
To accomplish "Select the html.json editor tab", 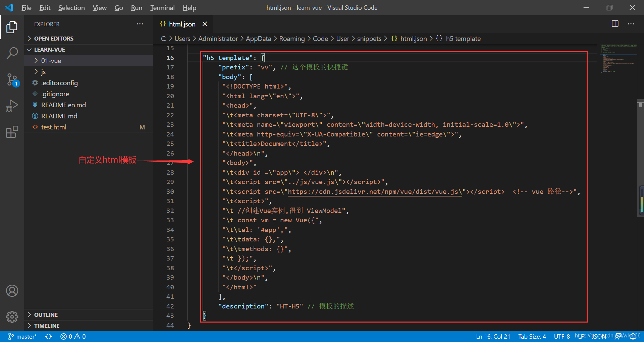I will pyautogui.click(x=181, y=24).
